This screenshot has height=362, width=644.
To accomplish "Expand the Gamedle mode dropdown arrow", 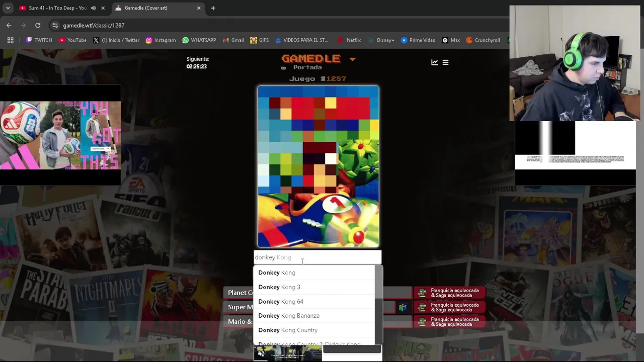I will click(352, 59).
